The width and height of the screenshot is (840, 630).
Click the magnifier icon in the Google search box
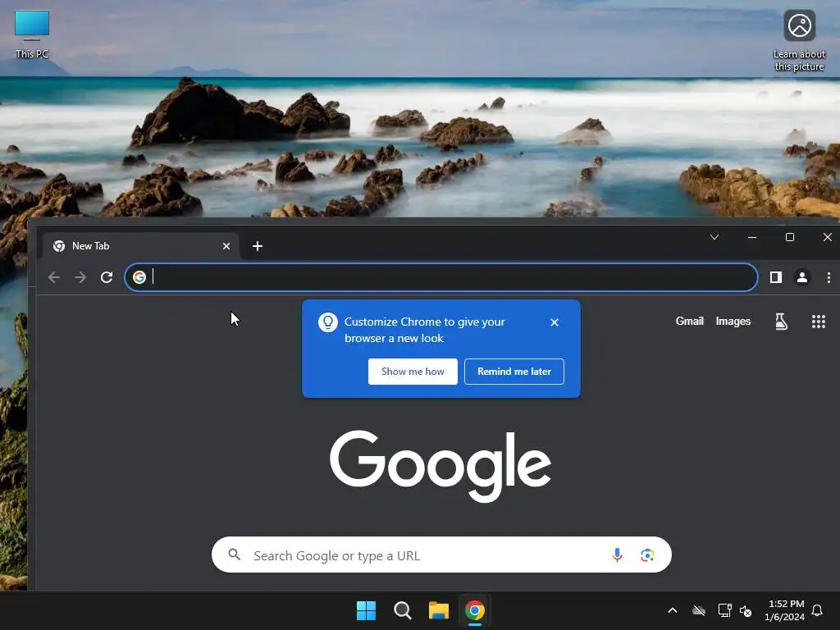coord(234,555)
